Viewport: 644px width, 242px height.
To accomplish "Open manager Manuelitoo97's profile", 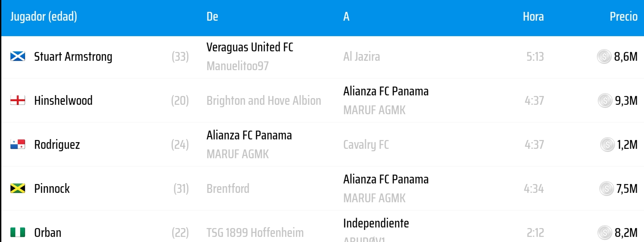I will pyautogui.click(x=237, y=66).
